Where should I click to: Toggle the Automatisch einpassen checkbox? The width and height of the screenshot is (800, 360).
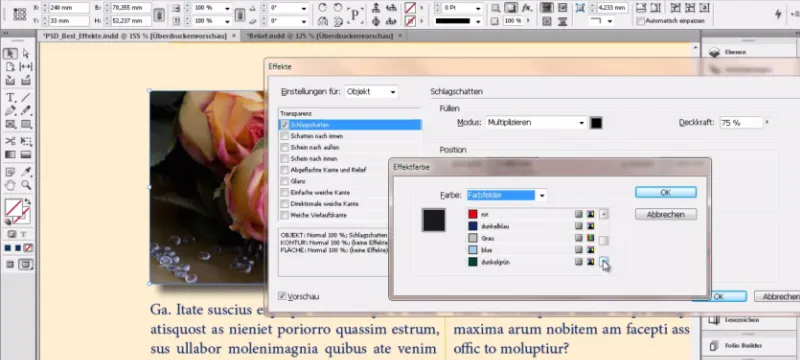pyautogui.click(x=640, y=21)
